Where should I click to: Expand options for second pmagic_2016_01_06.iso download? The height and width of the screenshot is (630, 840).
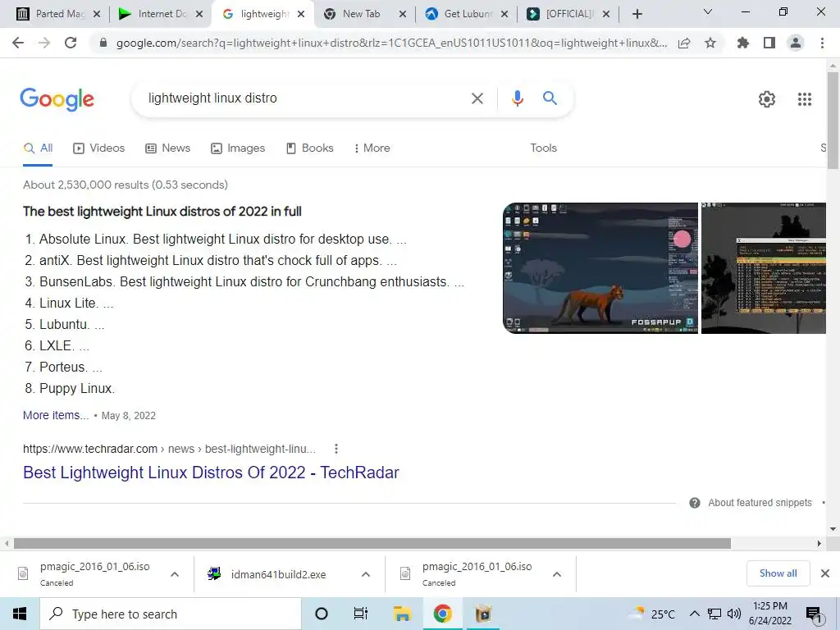pos(557,574)
